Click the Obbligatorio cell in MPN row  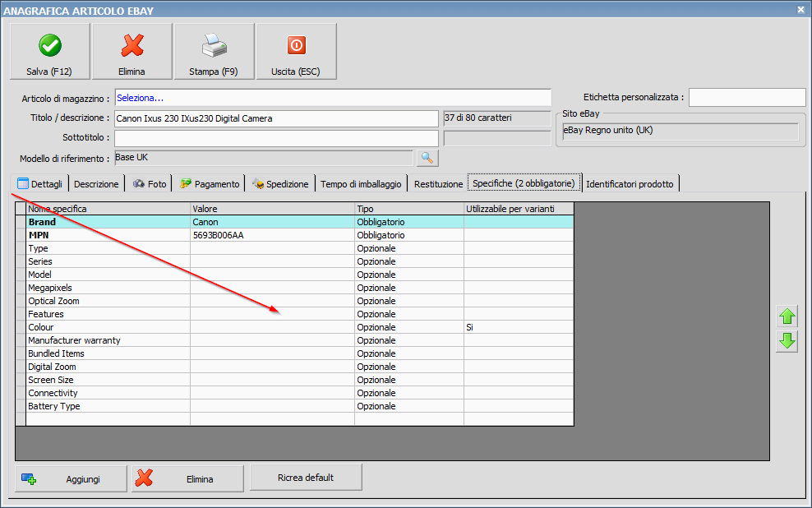click(409, 235)
